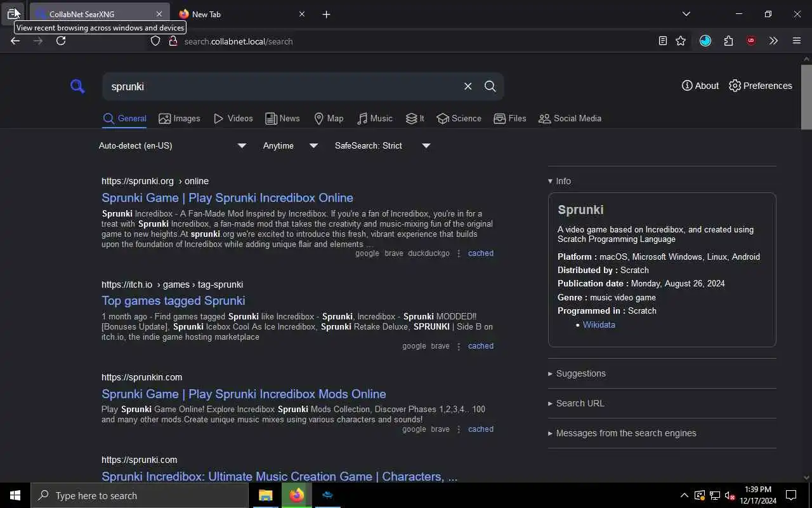Select the General category tab
This screenshot has width=812, height=508.
click(124, 119)
